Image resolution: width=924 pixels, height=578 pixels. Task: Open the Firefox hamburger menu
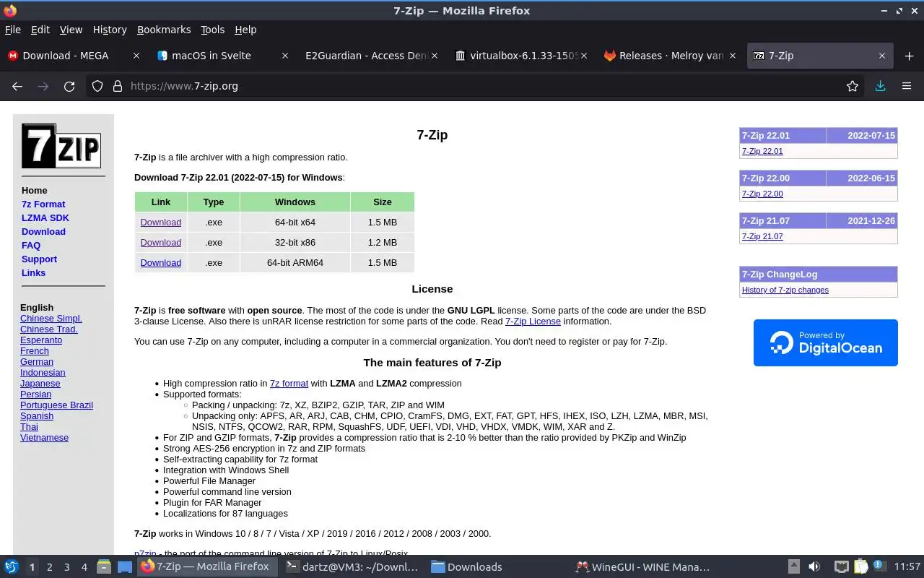coord(907,86)
